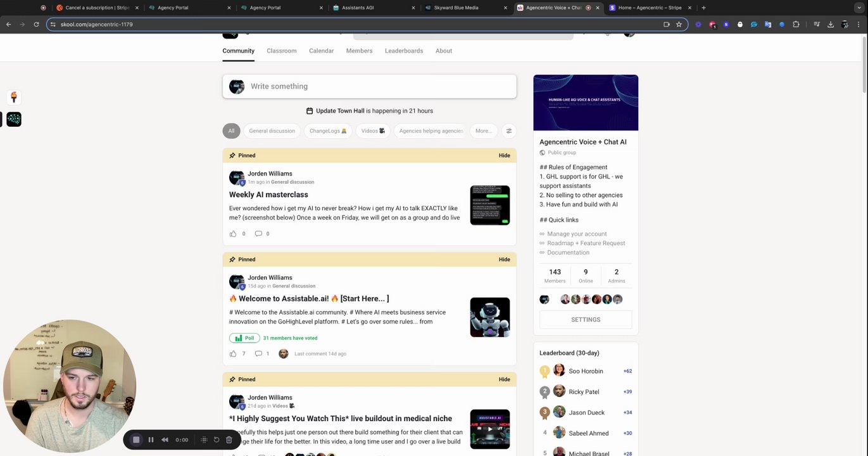Viewport: 868px width, 456px height.
Task: Open Soo Horobin's leaderboard profile
Action: [x=586, y=371]
